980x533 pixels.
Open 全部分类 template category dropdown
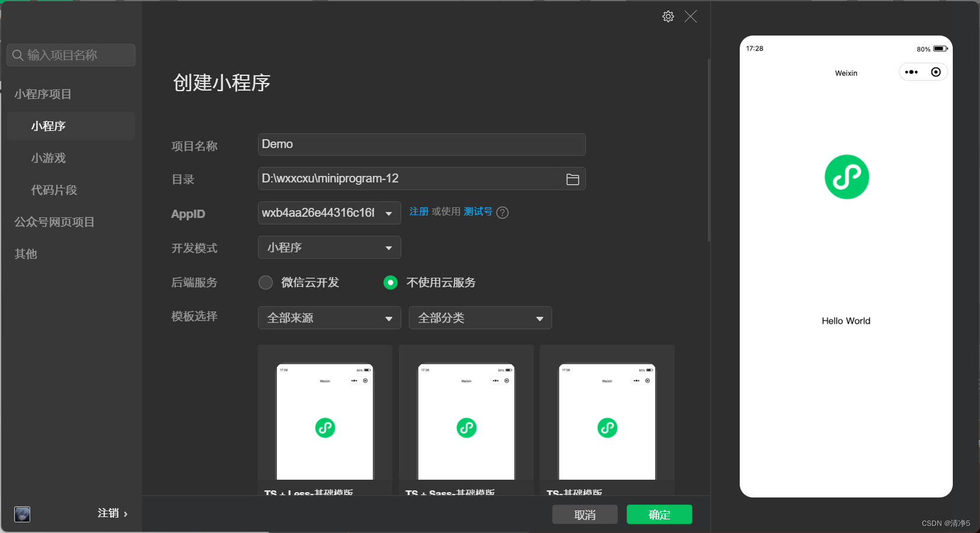481,318
